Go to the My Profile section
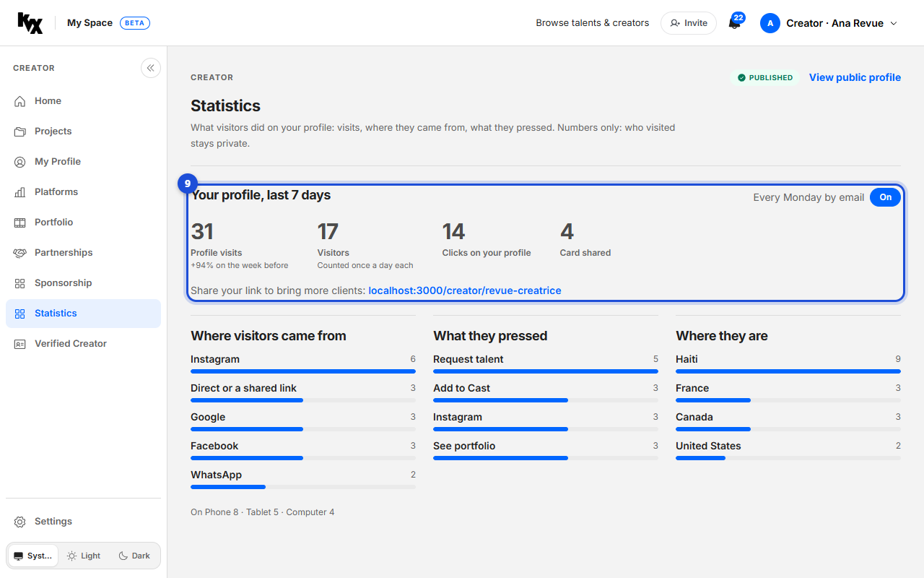This screenshot has width=924, height=578. coord(83,162)
